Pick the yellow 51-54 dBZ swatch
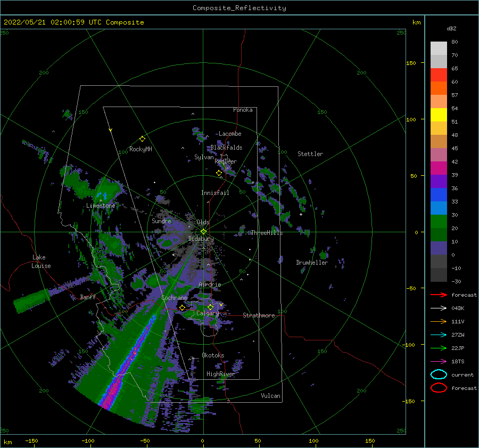Image resolution: width=479 pixels, height=448 pixels. [439, 115]
